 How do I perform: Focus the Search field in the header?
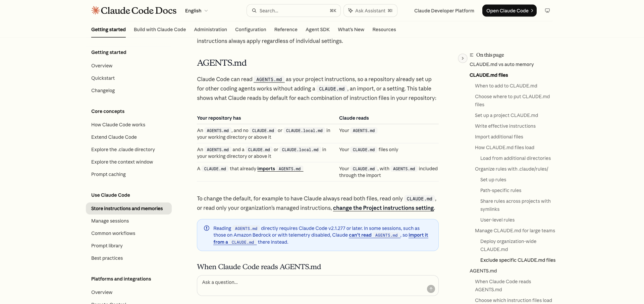(x=293, y=11)
